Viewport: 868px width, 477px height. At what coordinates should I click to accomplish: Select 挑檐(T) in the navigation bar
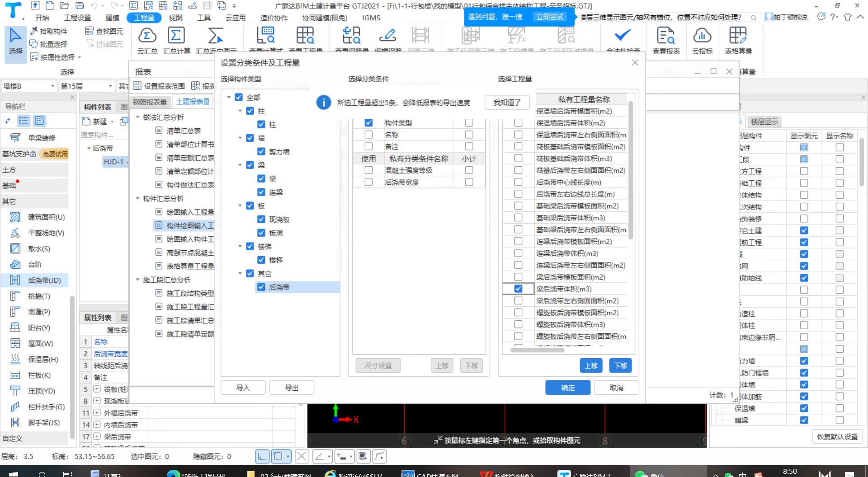[x=32, y=296]
